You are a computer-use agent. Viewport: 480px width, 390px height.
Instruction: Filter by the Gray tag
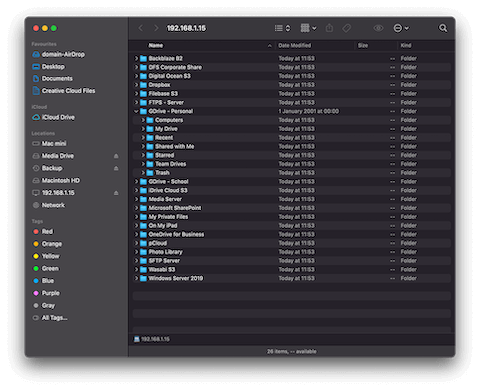coord(44,306)
